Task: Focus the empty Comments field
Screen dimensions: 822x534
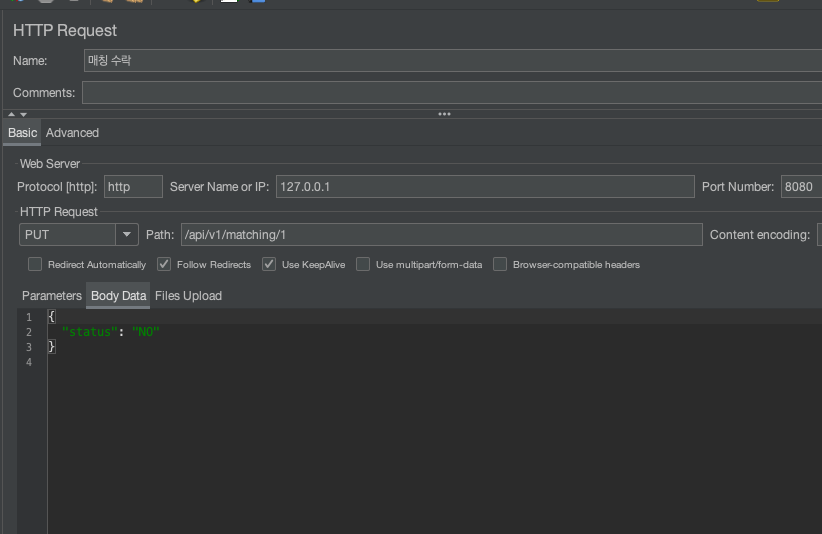Action: (452, 93)
